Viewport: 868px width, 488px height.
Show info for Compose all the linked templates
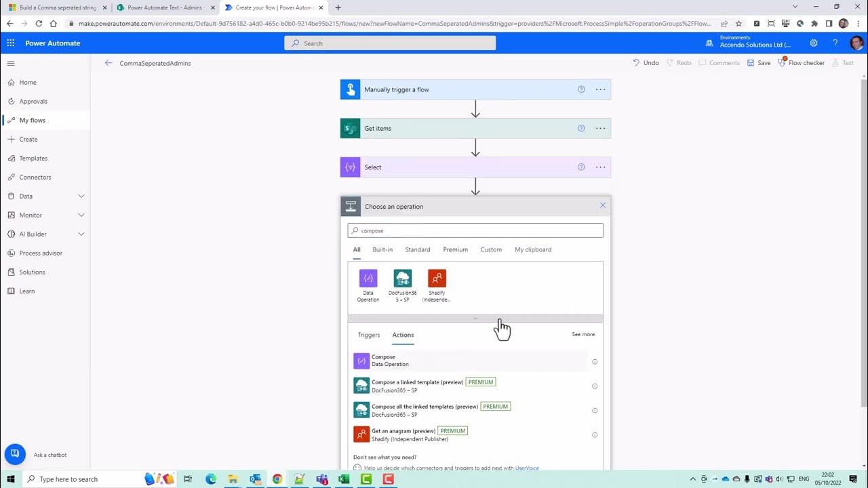(595, 411)
